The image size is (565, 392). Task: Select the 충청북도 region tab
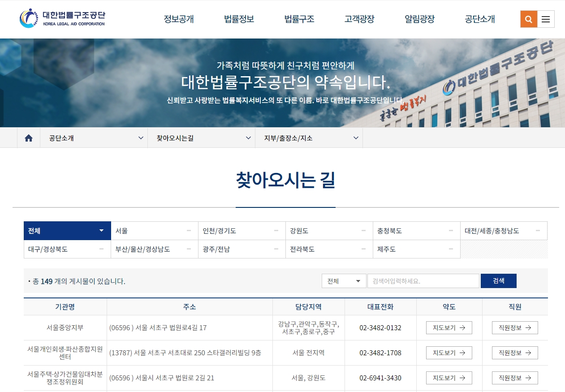coord(417,231)
